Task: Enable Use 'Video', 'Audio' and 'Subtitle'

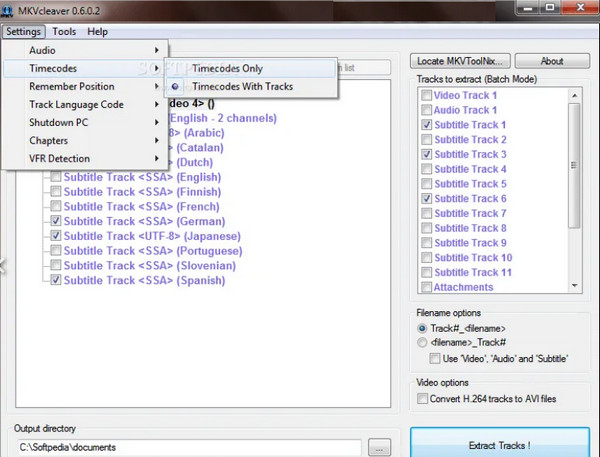Action: [x=435, y=359]
